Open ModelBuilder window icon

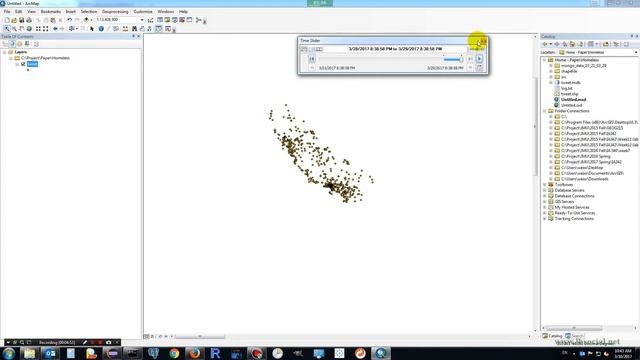[x=199, y=20]
